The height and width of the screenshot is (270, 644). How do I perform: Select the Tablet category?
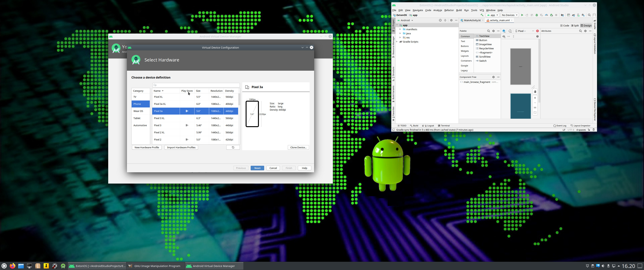click(x=140, y=118)
